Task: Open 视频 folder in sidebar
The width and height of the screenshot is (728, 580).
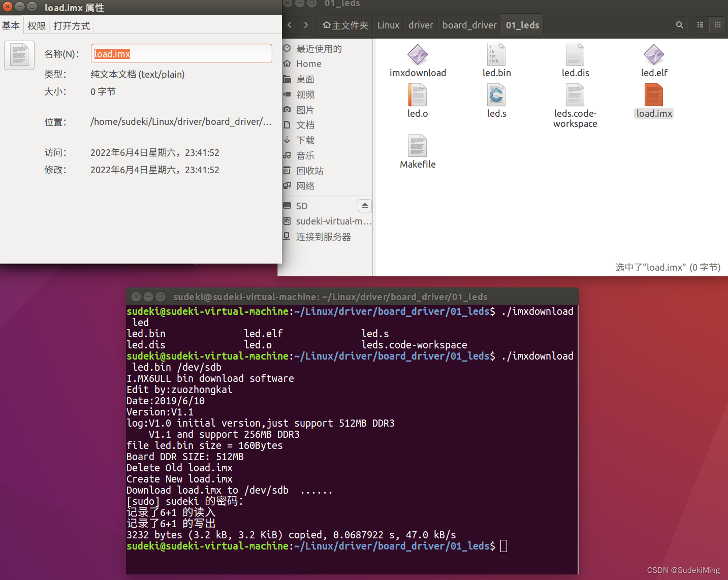Action: tap(305, 94)
